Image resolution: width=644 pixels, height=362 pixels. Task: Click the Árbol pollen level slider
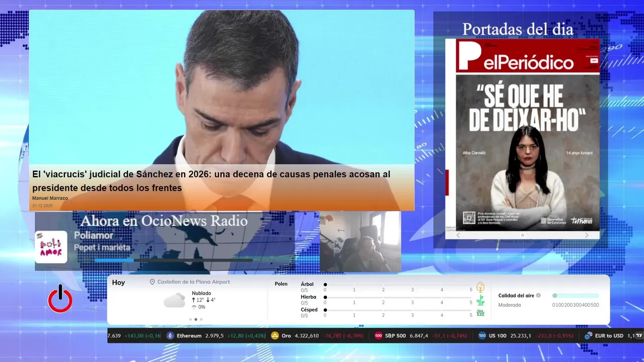coord(398,285)
